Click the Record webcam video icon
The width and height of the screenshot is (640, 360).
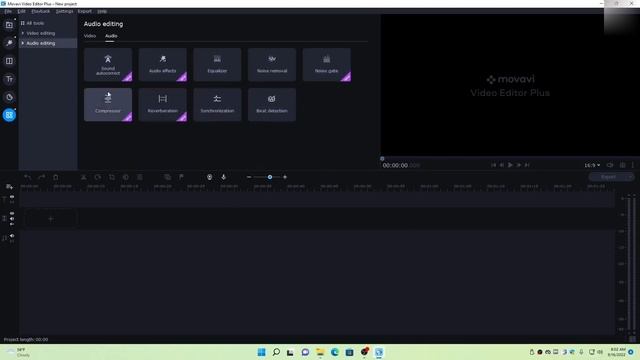[209, 177]
